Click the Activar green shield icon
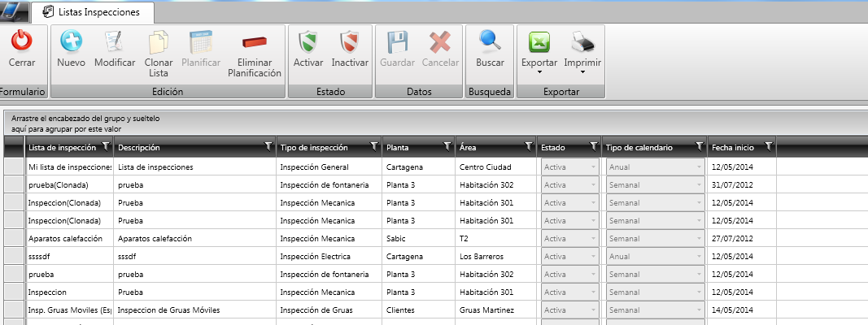 click(x=308, y=41)
